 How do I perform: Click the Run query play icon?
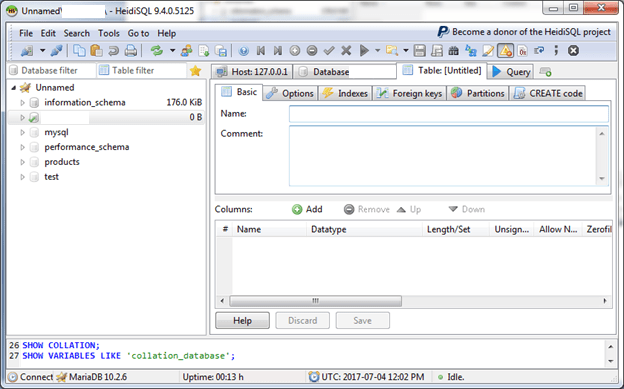tap(364, 51)
